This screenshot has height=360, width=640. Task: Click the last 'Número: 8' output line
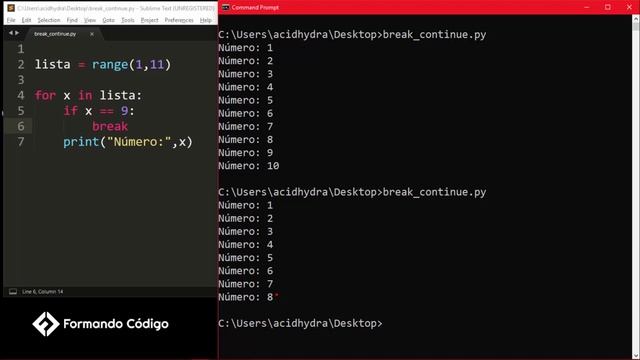pos(246,297)
